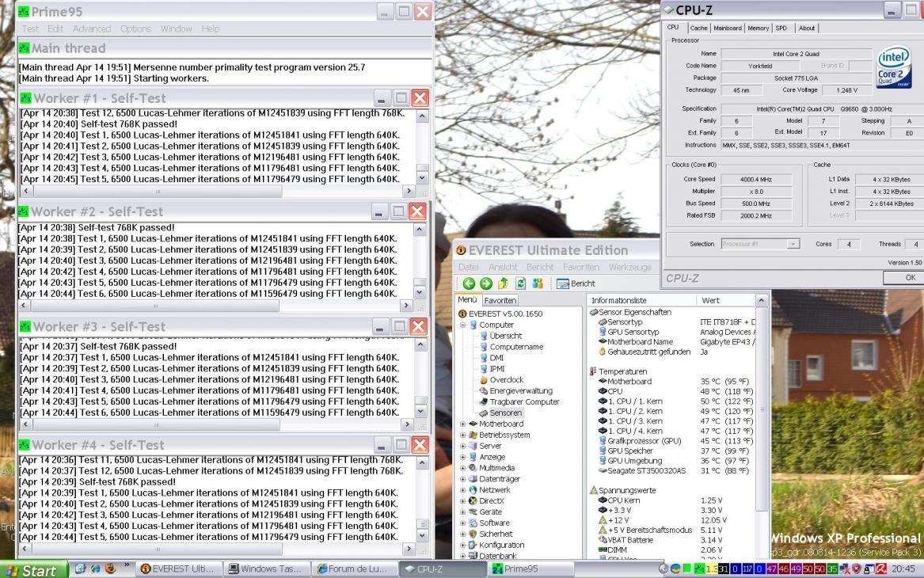924x578 pixels.
Task: Select the Sensoren entry in EVEREST
Action: pyautogui.click(x=506, y=413)
